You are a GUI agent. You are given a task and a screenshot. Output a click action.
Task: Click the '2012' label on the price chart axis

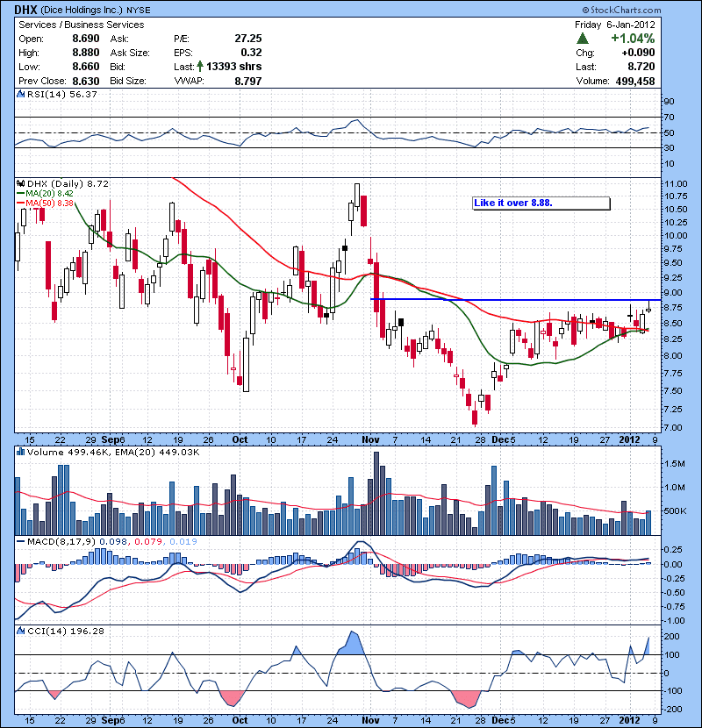[629, 439]
